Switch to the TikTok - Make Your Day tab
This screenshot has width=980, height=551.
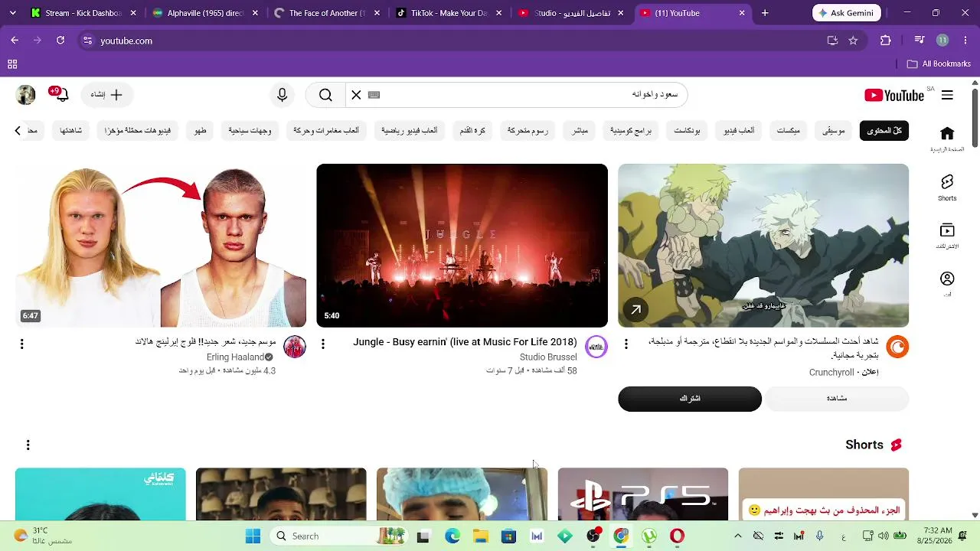point(449,13)
